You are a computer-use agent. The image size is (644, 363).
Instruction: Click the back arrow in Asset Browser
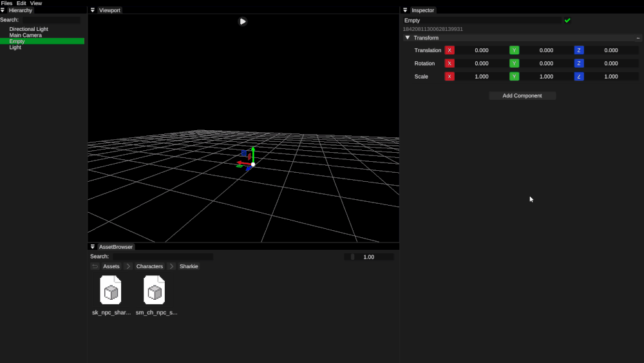95,266
